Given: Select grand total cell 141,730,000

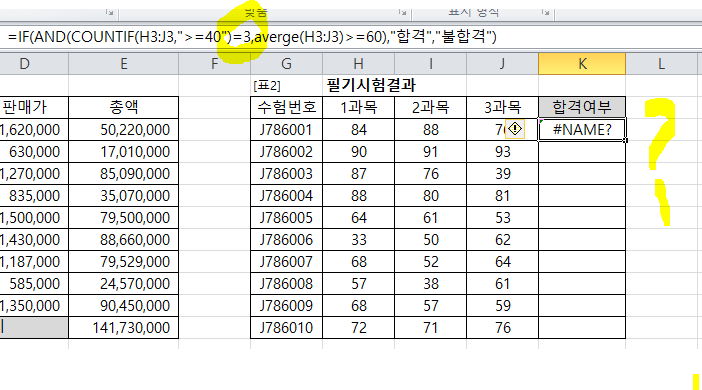Looking at the screenshot, I should point(124,327).
